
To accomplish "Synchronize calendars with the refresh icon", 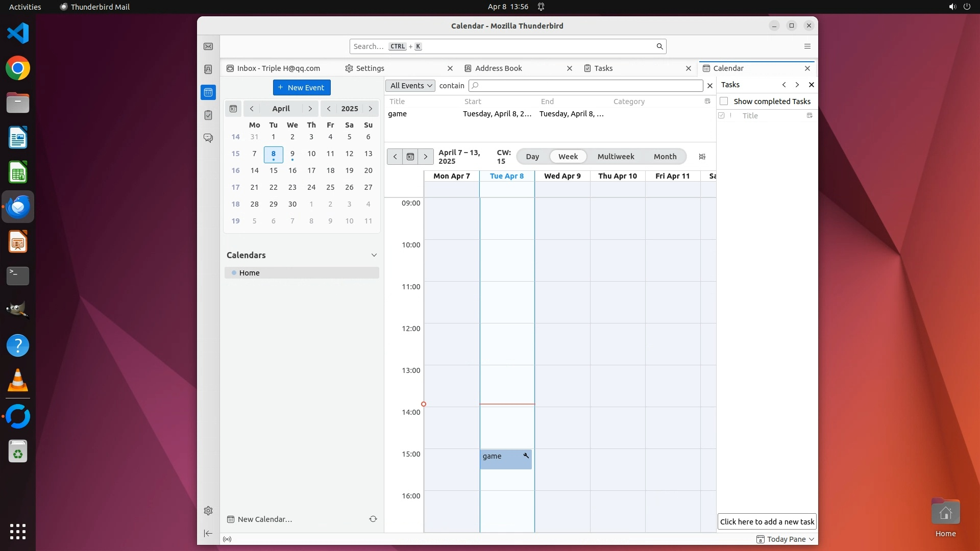I will (x=373, y=519).
